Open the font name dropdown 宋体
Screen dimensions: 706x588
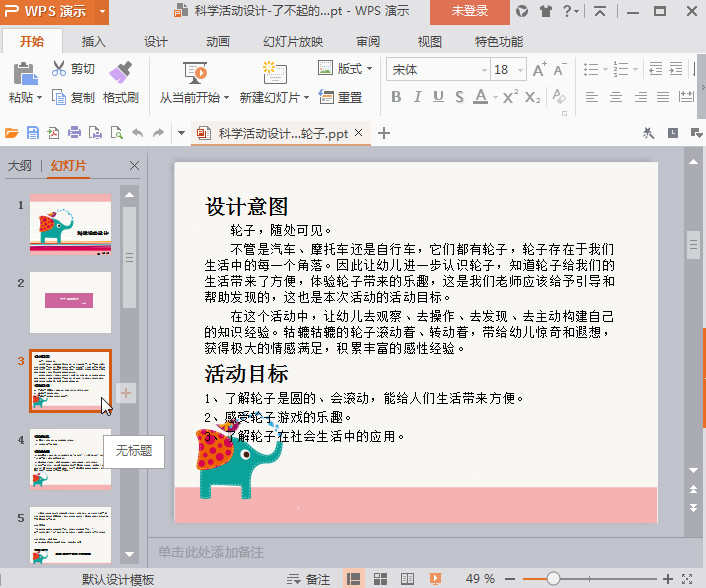pyautogui.click(x=484, y=70)
